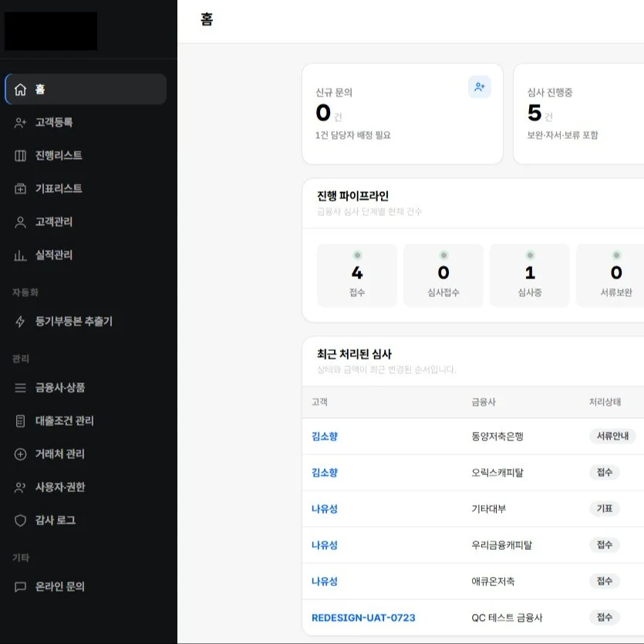Select the 심사중 pipeline stage
Screen dimensions: 644x644
[530, 275]
